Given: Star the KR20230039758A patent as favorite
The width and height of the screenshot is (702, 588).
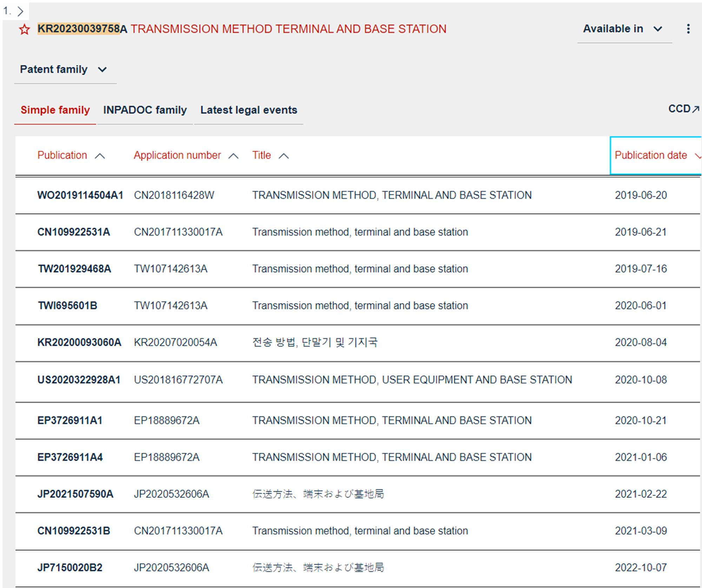Looking at the screenshot, I should click(x=24, y=29).
